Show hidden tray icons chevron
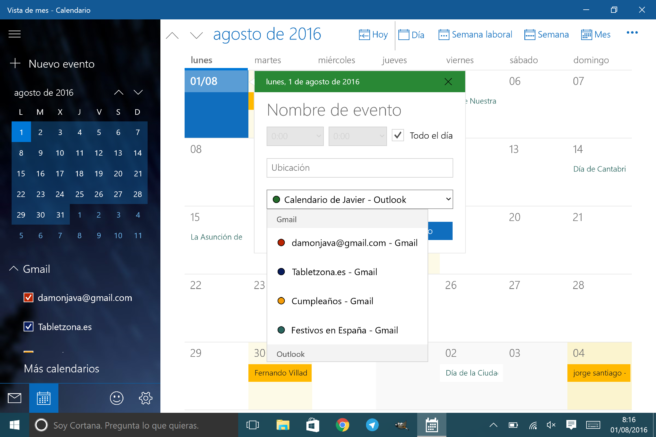This screenshot has height=437, width=656. (x=493, y=425)
